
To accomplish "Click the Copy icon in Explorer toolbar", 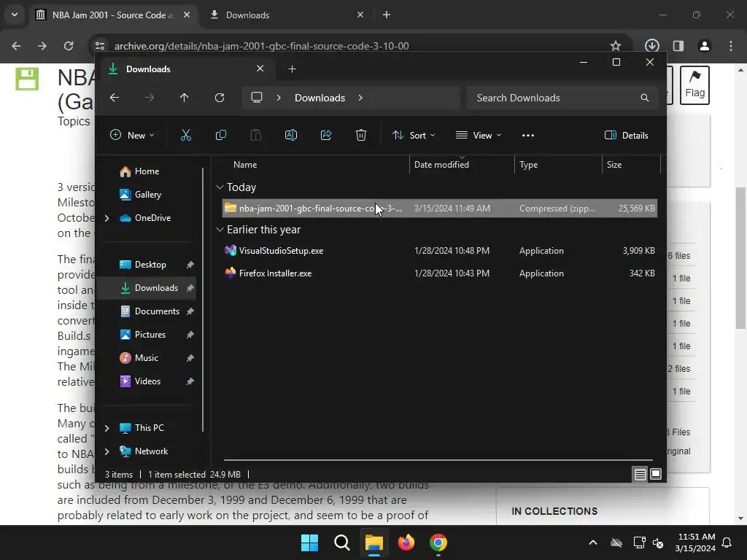I will point(220,135).
